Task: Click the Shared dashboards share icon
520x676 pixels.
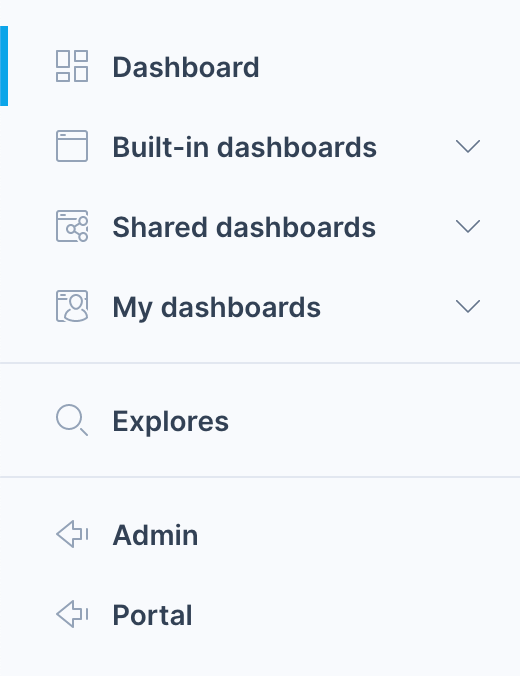Action: point(72,226)
